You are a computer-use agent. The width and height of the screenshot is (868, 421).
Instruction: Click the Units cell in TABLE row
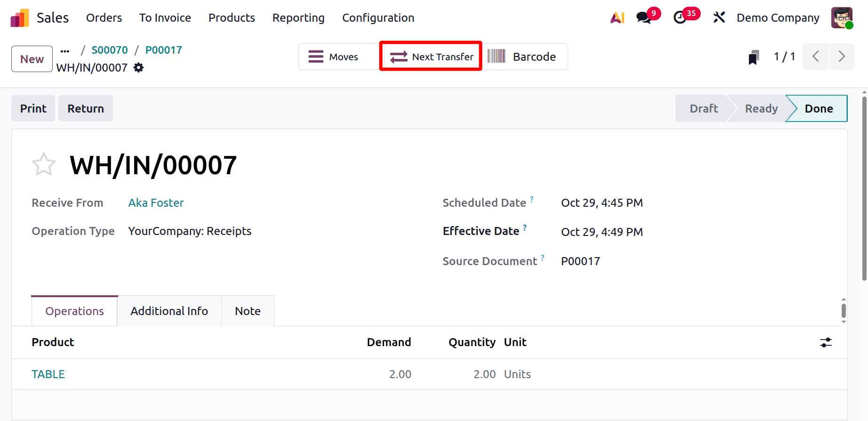tap(517, 374)
